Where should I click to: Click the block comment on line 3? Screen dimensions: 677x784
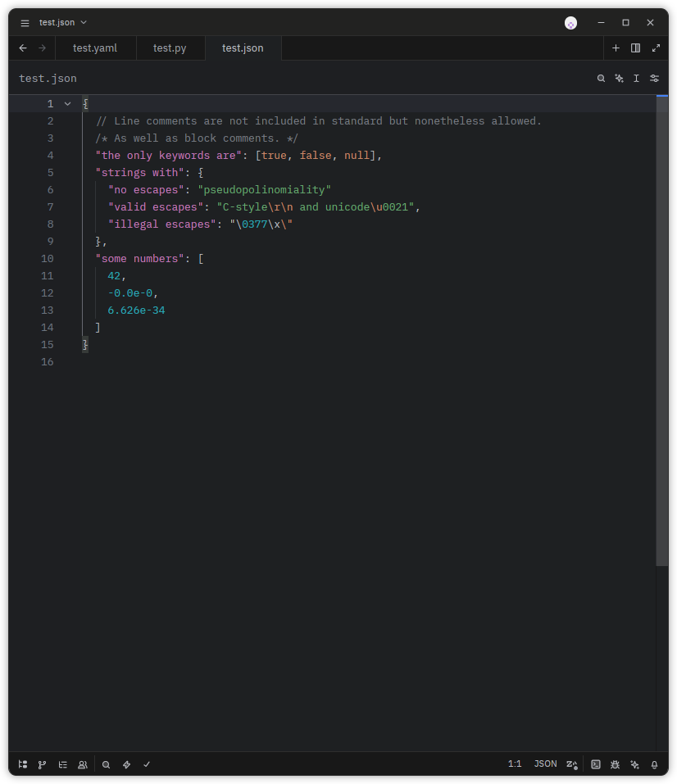point(197,138)
